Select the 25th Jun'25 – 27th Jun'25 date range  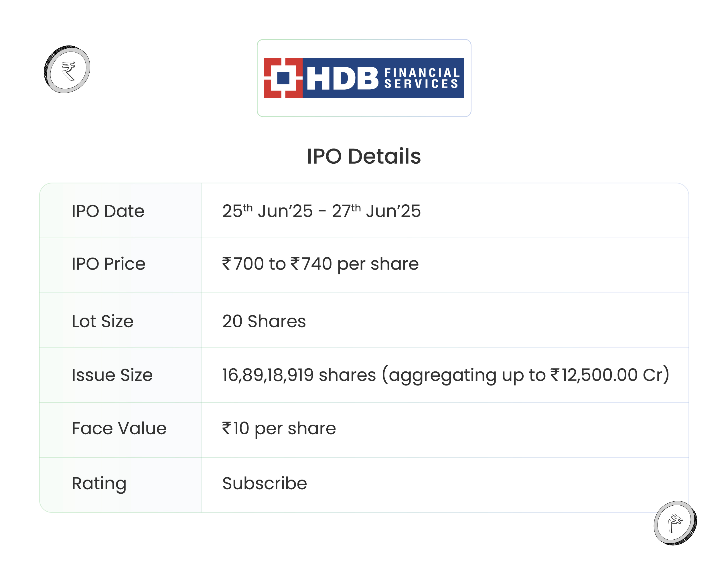(x=321, y=211)
